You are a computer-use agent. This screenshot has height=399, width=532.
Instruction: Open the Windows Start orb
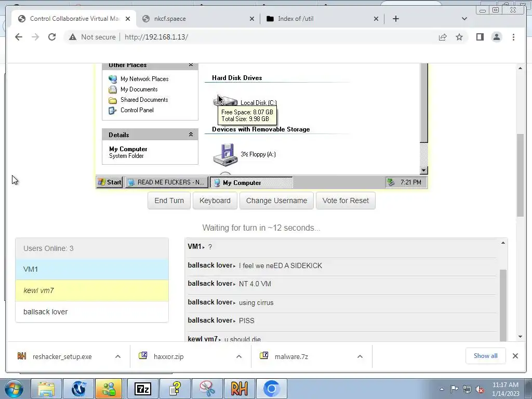(14, 389)
